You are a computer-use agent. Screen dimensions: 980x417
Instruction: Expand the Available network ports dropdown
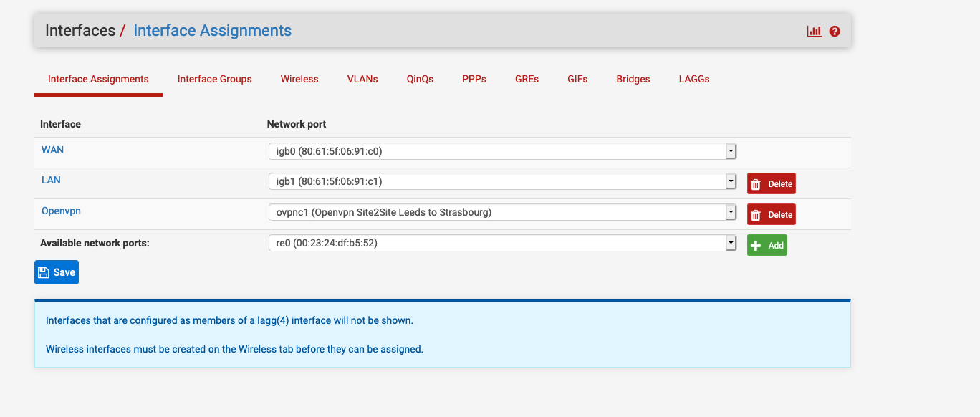coord(502,243)
